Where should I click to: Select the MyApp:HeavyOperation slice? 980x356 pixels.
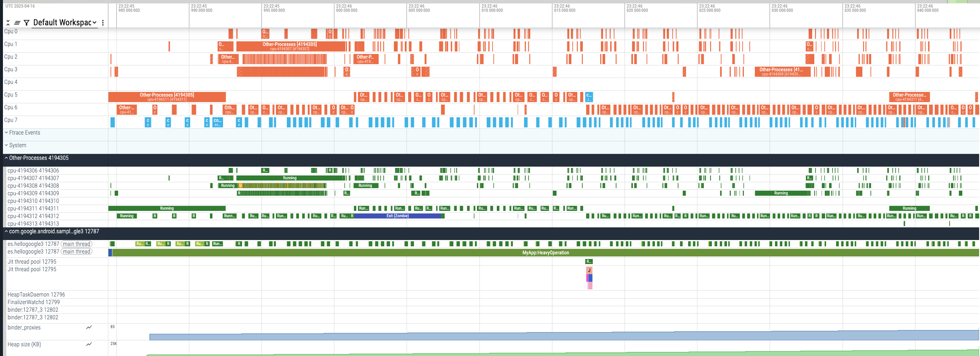pyautogui.click(x=545, y=253)
